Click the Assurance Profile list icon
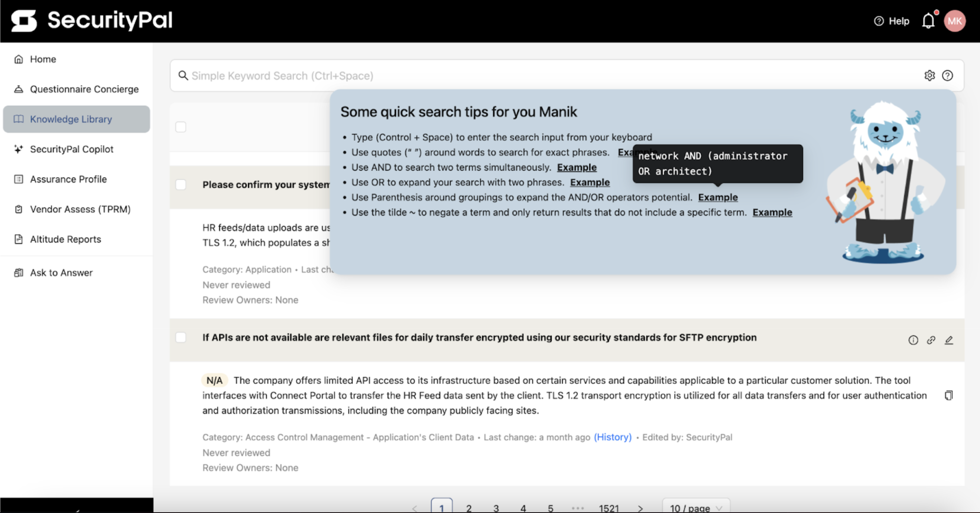 point(18,179)
